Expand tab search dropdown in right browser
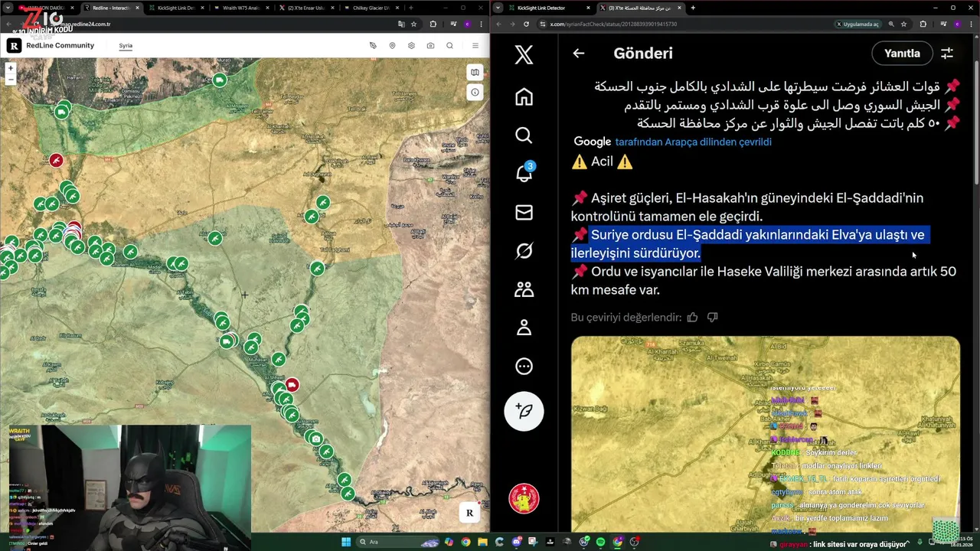980x551 pixels. tap(498, 8)
